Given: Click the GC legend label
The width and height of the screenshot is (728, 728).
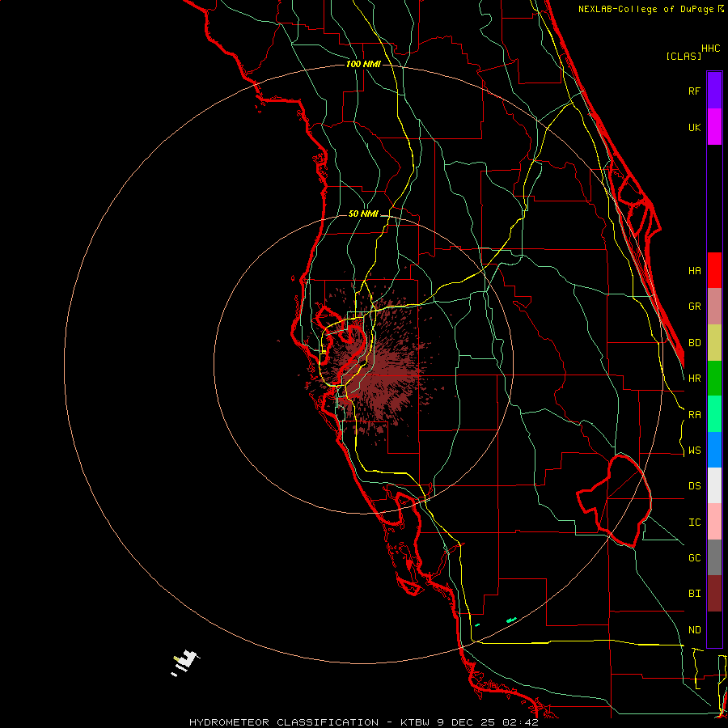Looking at the screenshot, I should tap(694, 558).
